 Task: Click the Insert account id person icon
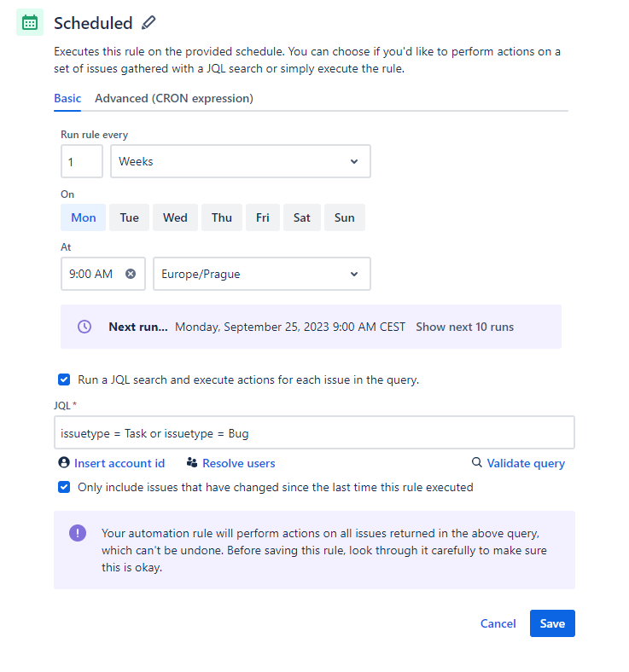64,462
